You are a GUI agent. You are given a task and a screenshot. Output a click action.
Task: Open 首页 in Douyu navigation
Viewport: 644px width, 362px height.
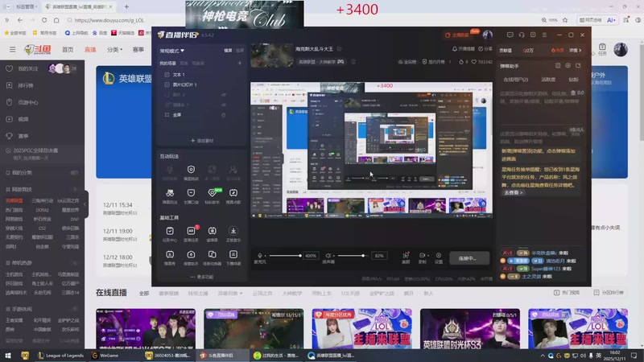tap(68, 49)
